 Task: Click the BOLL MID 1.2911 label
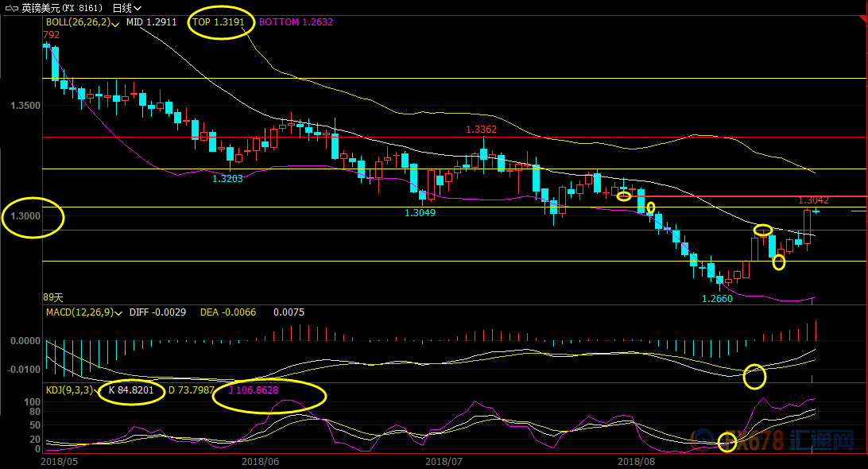pos(151,22)
